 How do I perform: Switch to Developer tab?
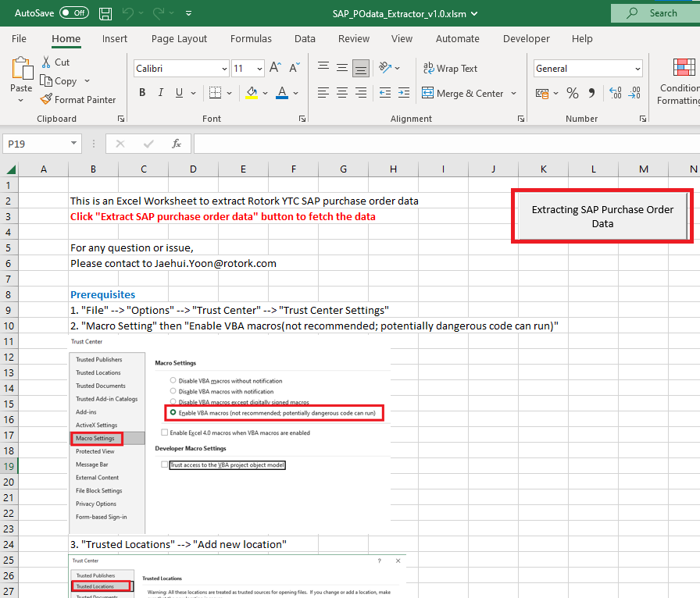[527, 39]
